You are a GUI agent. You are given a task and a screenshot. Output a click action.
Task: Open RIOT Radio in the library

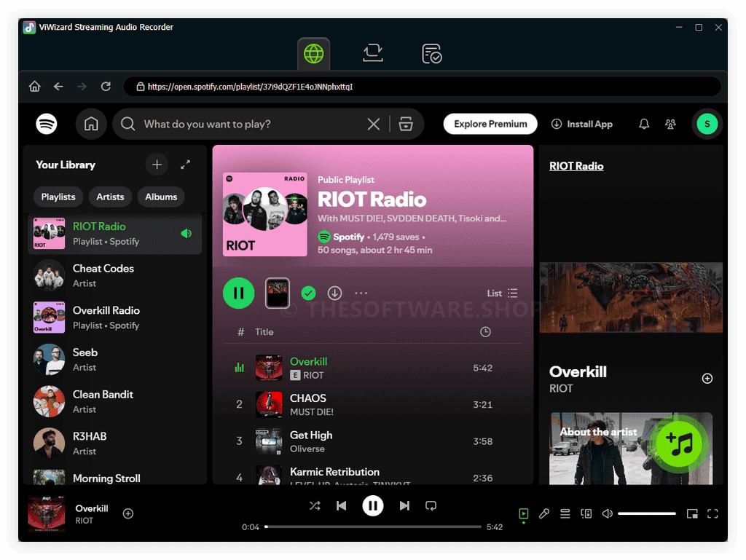tap(114, 234)
